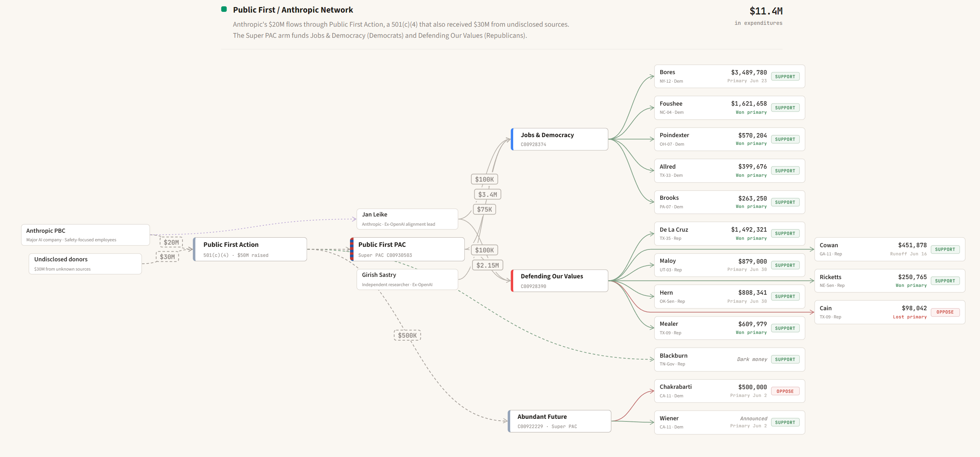
Task: Click the SUPPORT badge on Ricketts
Action: tap(945, 281)
